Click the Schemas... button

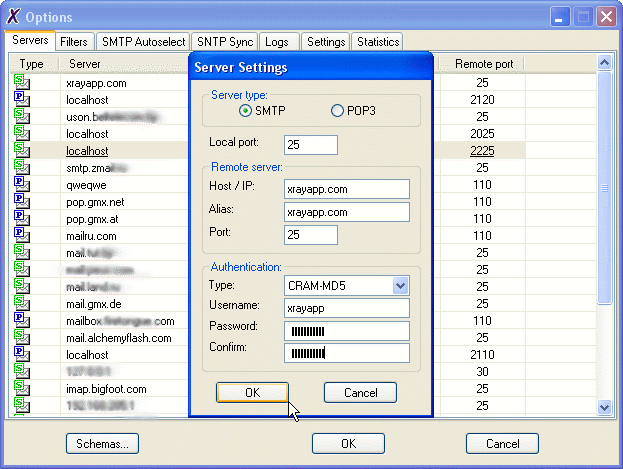[102, 443]
